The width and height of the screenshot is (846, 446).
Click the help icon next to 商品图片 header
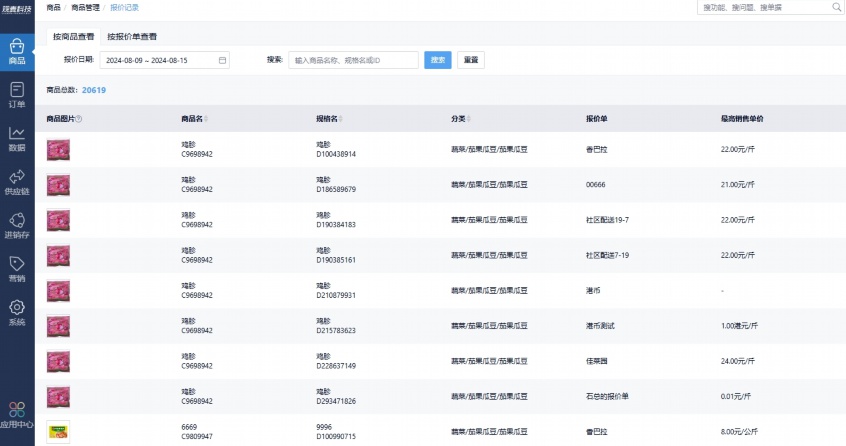coord(79,119)
